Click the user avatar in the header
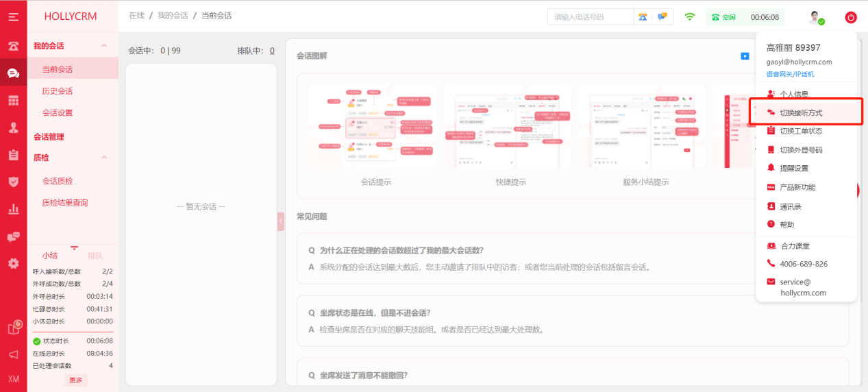The width and height of the screenshot is (868, 392). (x=815, y=17)
